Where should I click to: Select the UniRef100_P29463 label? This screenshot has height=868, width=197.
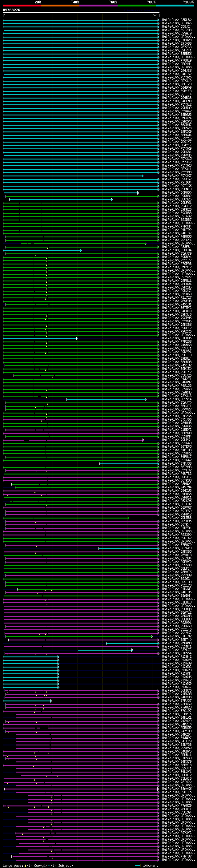176,389
